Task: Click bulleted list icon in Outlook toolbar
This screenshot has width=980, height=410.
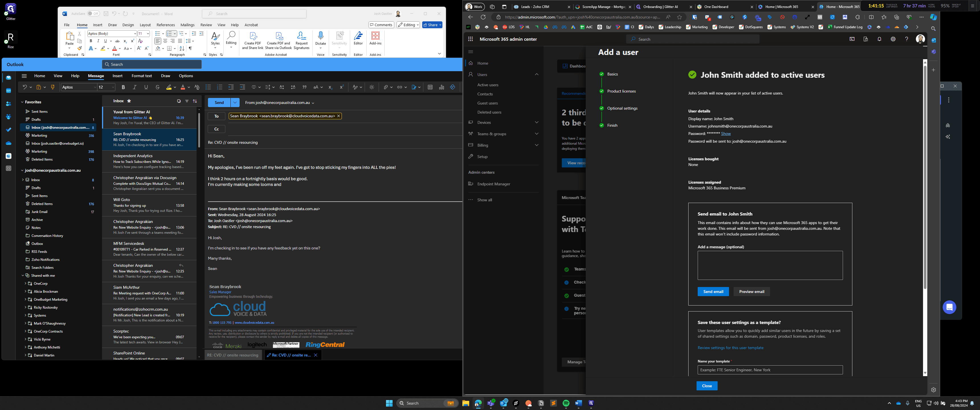Action: 208,87
